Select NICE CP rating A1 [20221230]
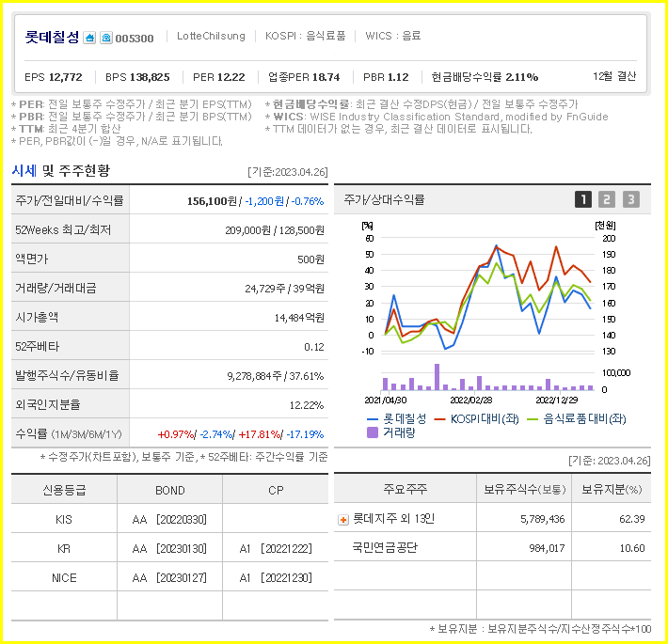Viewport: 668px width, 644px height. click(276, 578)
